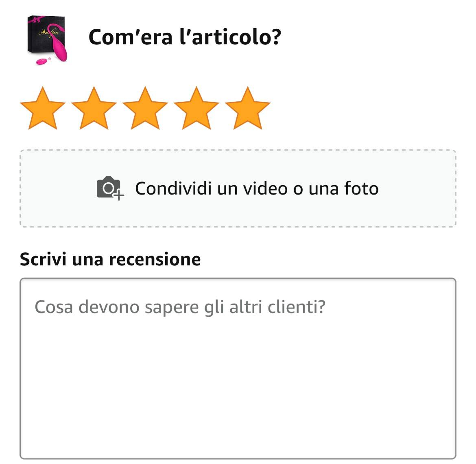Click the 'Cosa devono sapere gli altri clienti?' placeholder
Screen dimensions: 476x464
coord(180,307)
